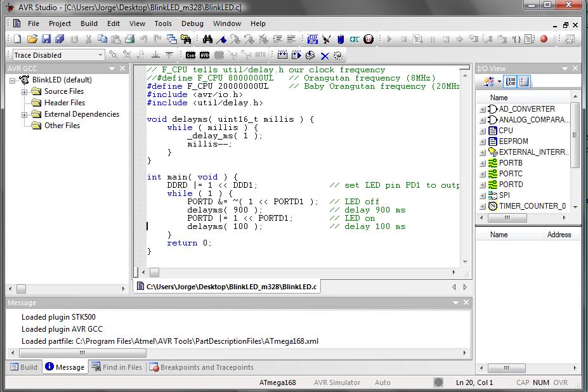The height and width of the screenshot is (392, 588).
Task: Open the Build menu
Action: (89, 23)
